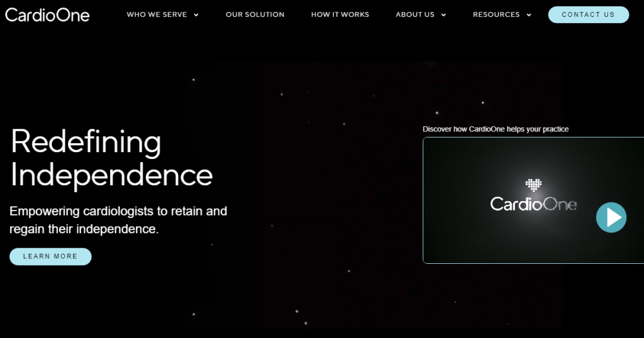This screenshot has height=338, width=644.
Task: Click the starry background above the video caption
Action: pyautogui.click(x=491, y=88)
